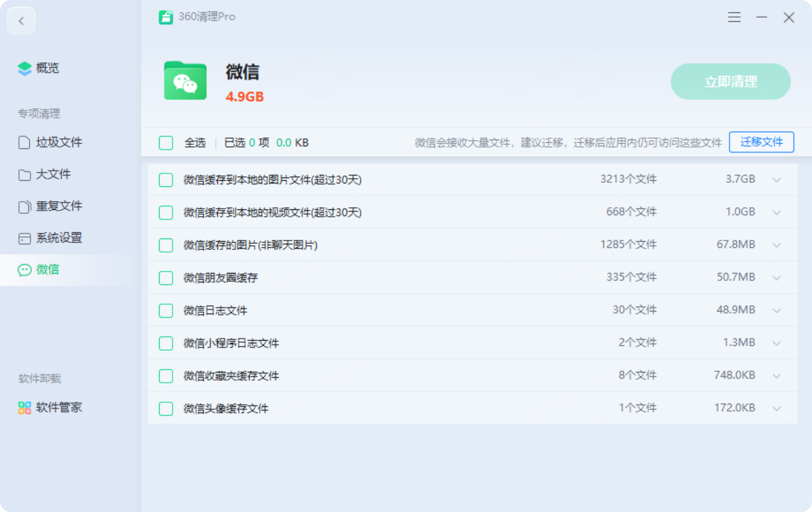812x512 pixels.
Task: Click the 迁移文件 button
Action: pos(762,142)
